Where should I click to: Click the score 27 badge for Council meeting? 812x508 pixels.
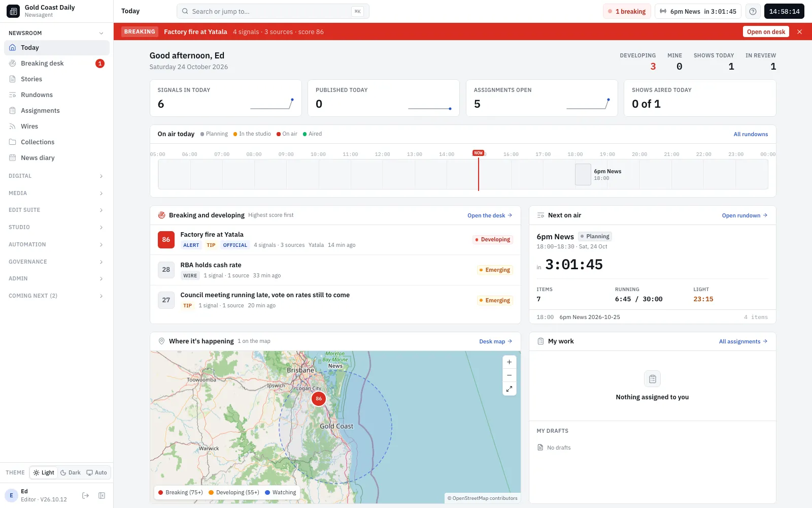coord(166,300)
